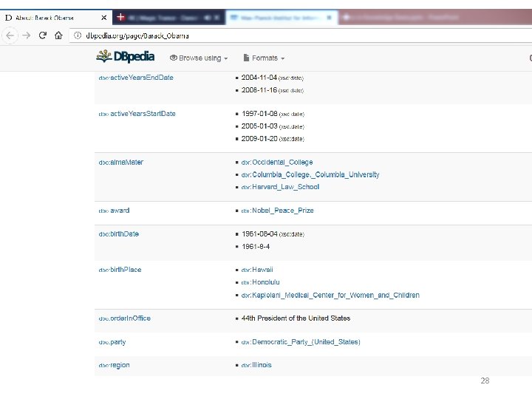Click the site information icon in address bar
532x399 pixels.
(78, 35)
